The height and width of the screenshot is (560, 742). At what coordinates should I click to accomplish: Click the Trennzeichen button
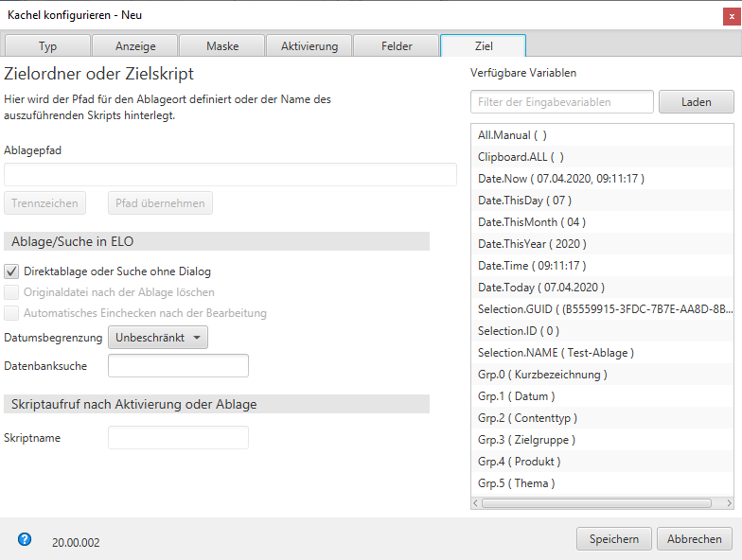coord(45,202)
